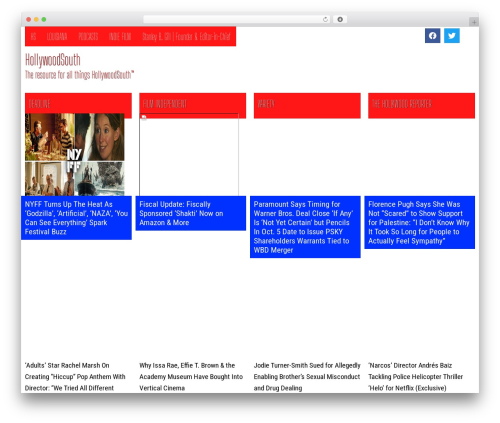This screenshot has width=500, height=423.
Task: Open a new tab with the plus icon
Action: (x=474, y=22)
